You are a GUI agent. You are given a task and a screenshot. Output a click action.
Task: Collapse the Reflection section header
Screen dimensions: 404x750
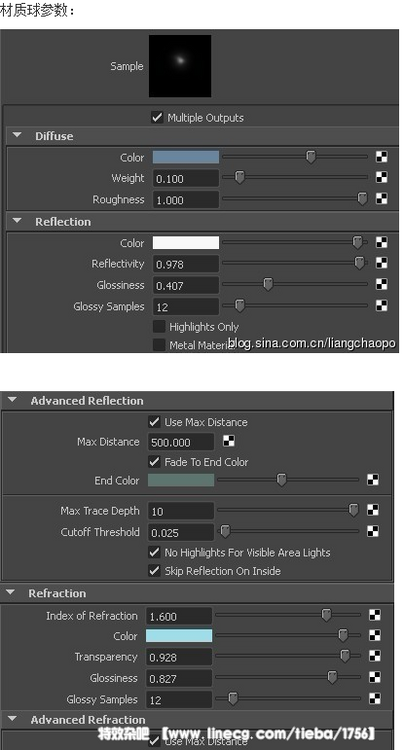18,221
